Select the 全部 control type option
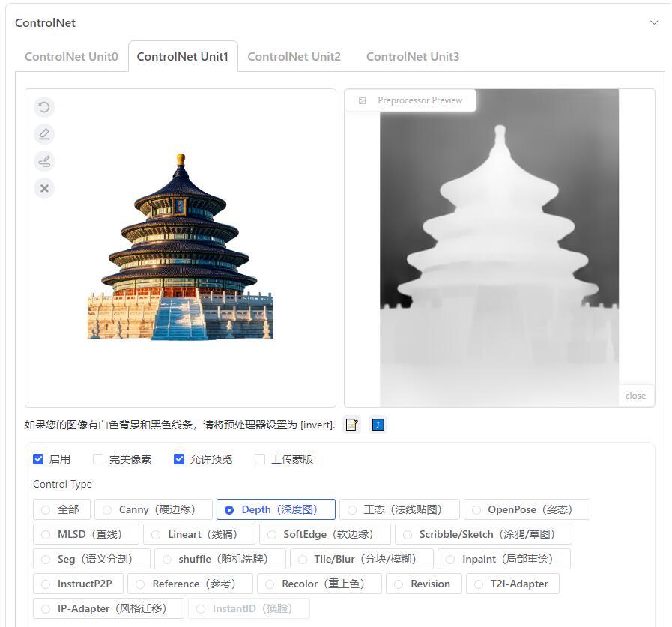Screen dimensions: 672x627 44,509
